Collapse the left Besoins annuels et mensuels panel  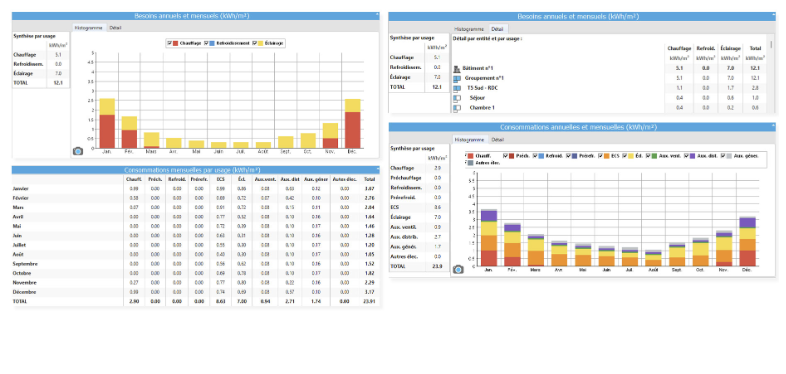(377, 16)
